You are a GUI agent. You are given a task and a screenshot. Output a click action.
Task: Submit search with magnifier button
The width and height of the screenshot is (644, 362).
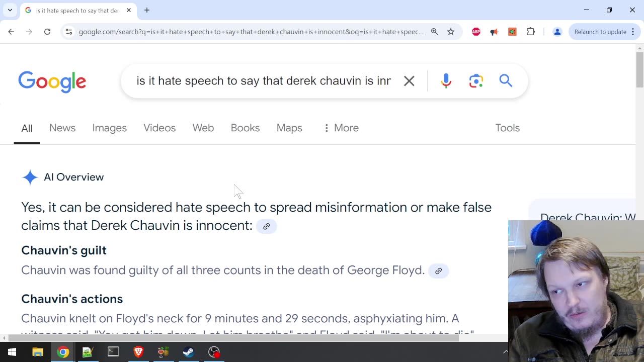pyautogui.click(x=506, y=80)
